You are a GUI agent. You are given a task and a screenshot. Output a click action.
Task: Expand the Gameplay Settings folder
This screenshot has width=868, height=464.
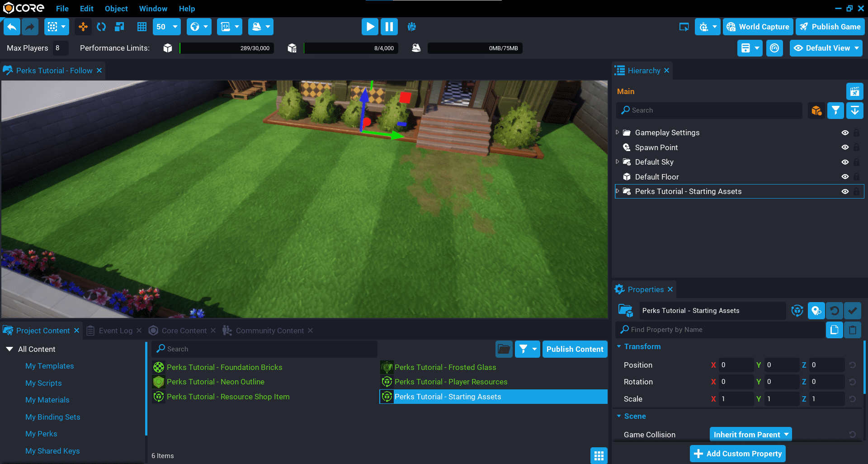click(x=618, y=133)
